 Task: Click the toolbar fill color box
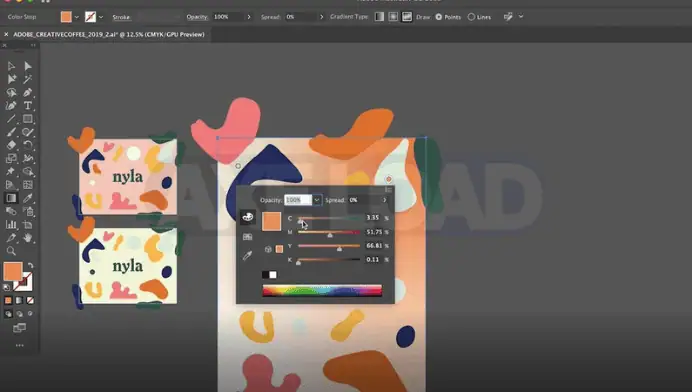tap(13, 271)
